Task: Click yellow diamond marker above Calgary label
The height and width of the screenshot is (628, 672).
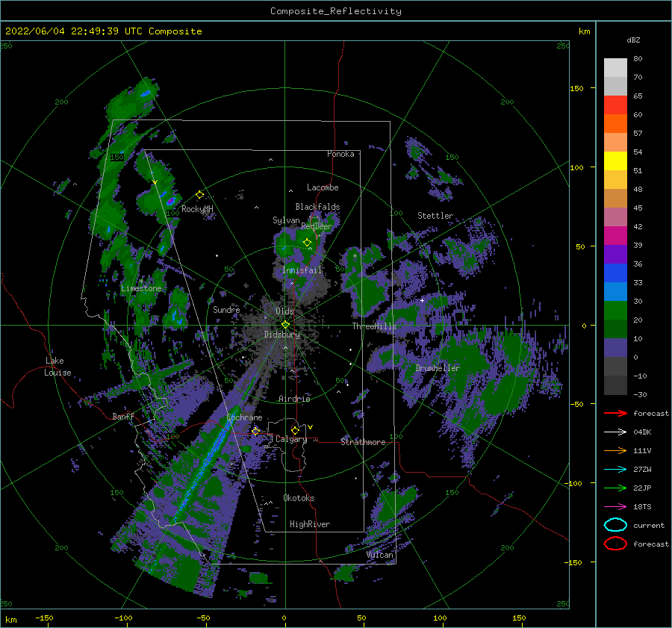Action: (295, 430)
